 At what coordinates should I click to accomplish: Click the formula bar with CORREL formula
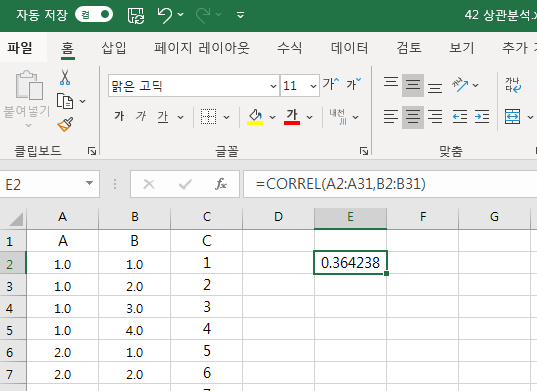(390, 184)
